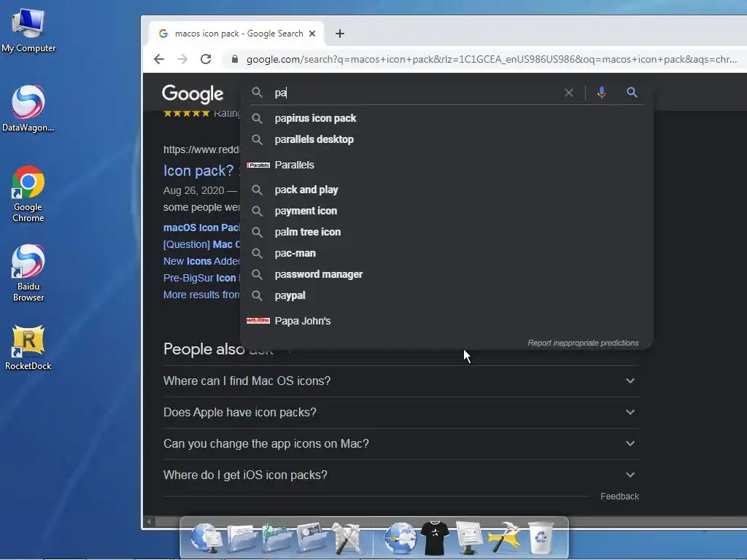This screenshot has height=560, width=747.
Task: Open dock Recycle Bin icon
Action: click(541, 538)
